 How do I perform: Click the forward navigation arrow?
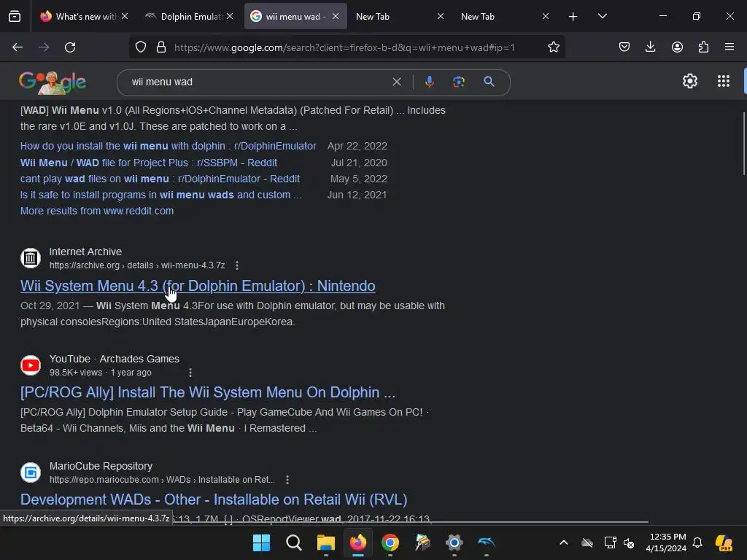coord(44,47)
